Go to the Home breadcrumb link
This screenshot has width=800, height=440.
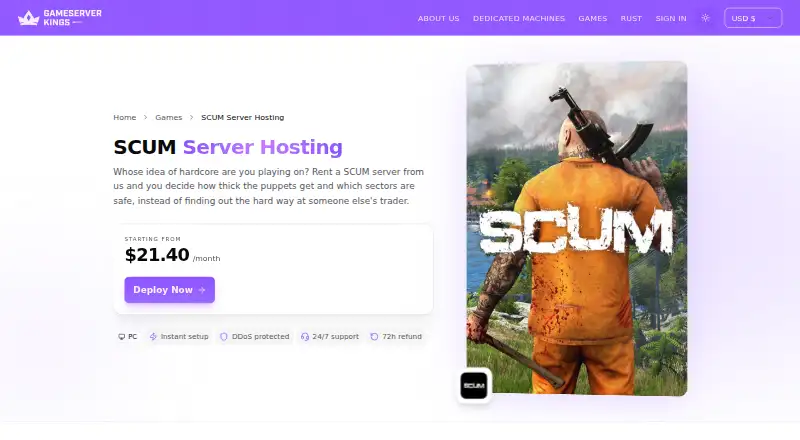click(124, 117)
